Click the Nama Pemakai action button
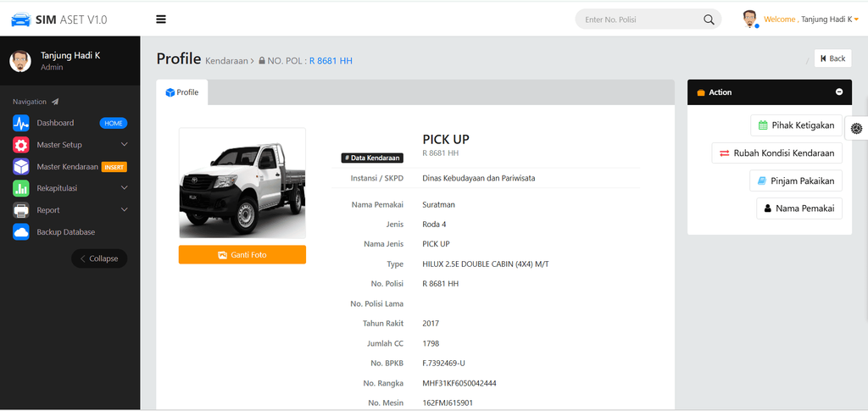Screen dimensions: 868x411 (x=798, y=208)
